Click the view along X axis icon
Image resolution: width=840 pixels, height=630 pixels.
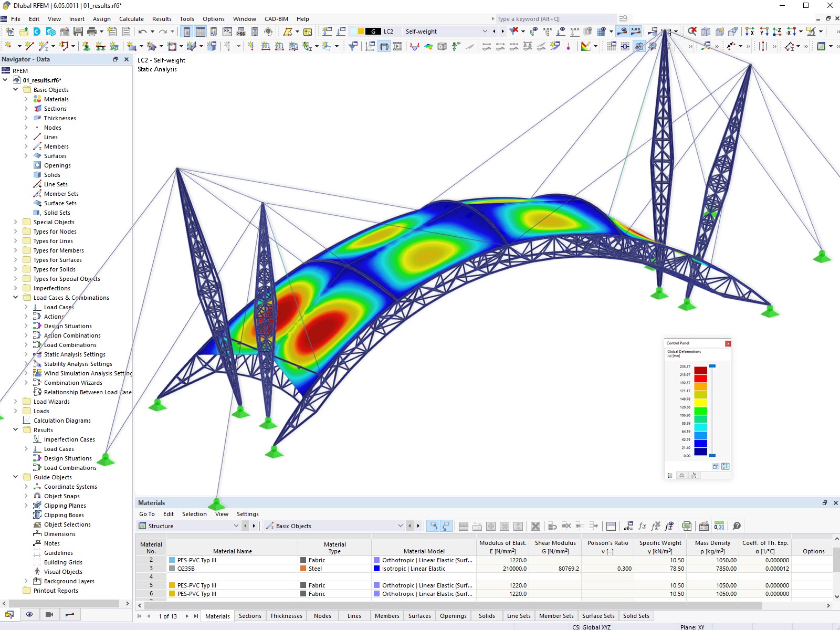click(750, 31)
